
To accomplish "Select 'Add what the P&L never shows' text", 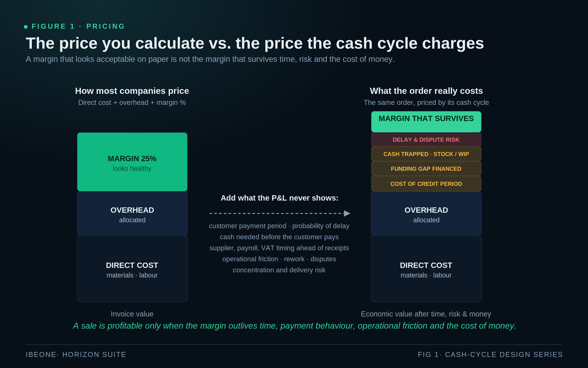I will pos(279,198).
